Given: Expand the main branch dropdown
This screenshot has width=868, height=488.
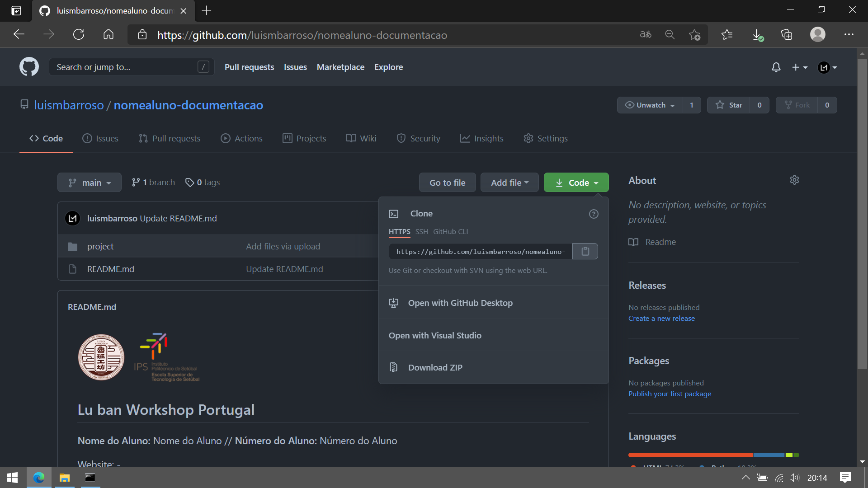Looking at the screenshot, I should [90, 183].
